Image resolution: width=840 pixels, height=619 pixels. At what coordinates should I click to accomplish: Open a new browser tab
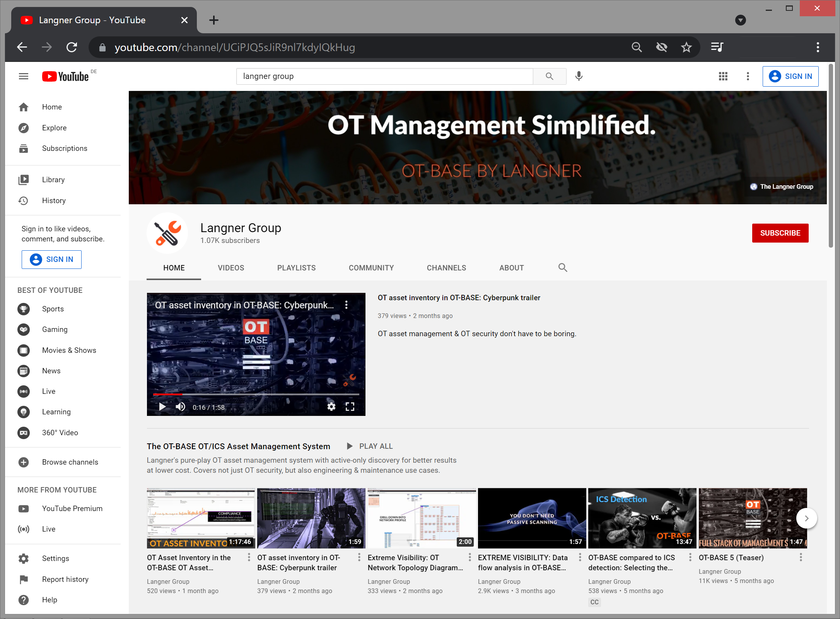point(213,20)
